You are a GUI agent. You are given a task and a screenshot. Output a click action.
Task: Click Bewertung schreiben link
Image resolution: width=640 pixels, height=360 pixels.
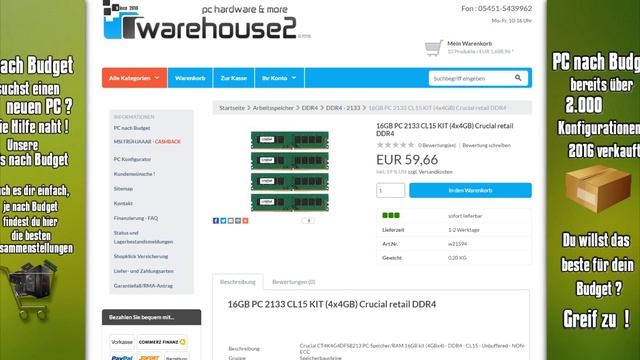(487, 145)
